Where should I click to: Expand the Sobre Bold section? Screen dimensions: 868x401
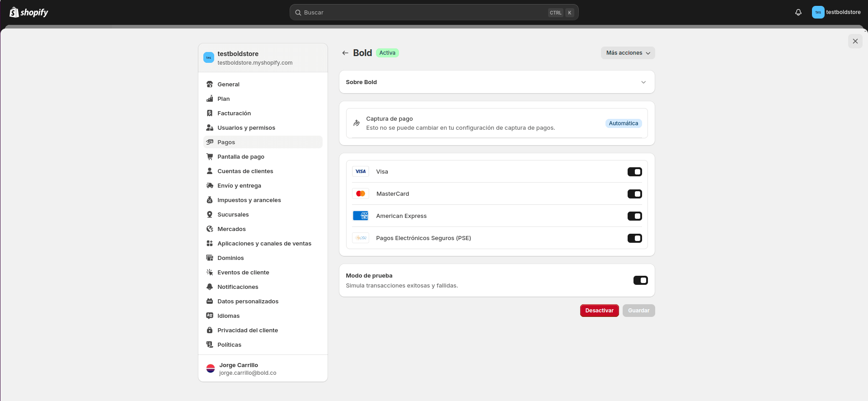[643, 82]
